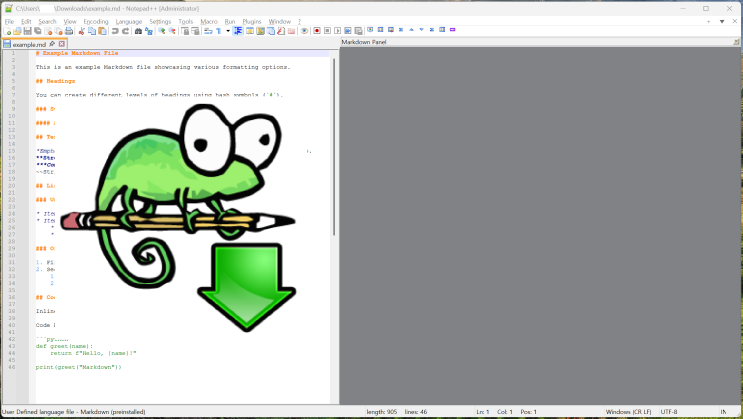Open the Macro menu
Screen dimensions: 743x419
208,21
